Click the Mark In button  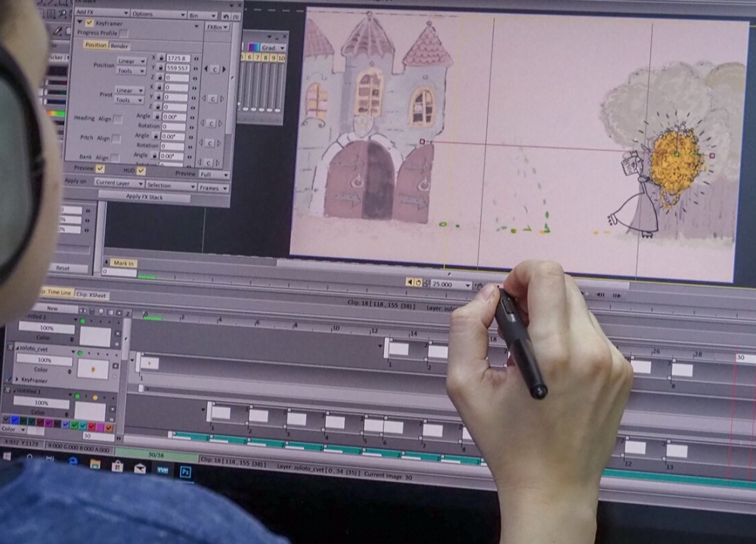pyautogui.click(x=124, y=263)
